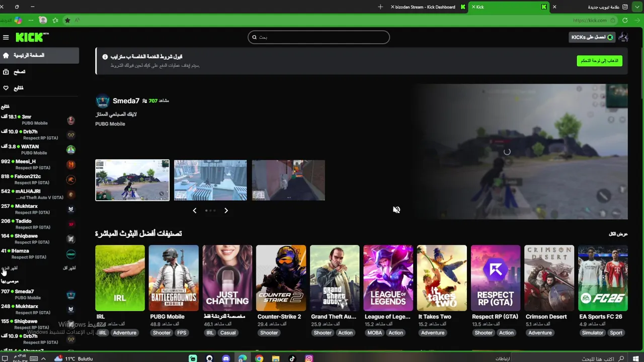Viewport: 644px width, 362px height.
Task: Open the Respect RP (GTA) category card
Action: point(496,278)
